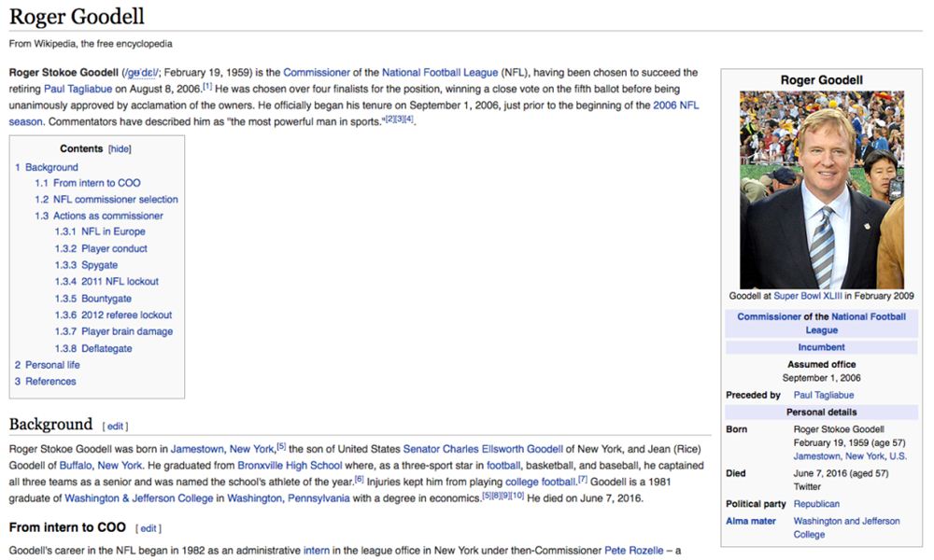Open 1.3 Actions as commissioner entry
Viewport: 934px width, 560px height.
pos(99,216)
